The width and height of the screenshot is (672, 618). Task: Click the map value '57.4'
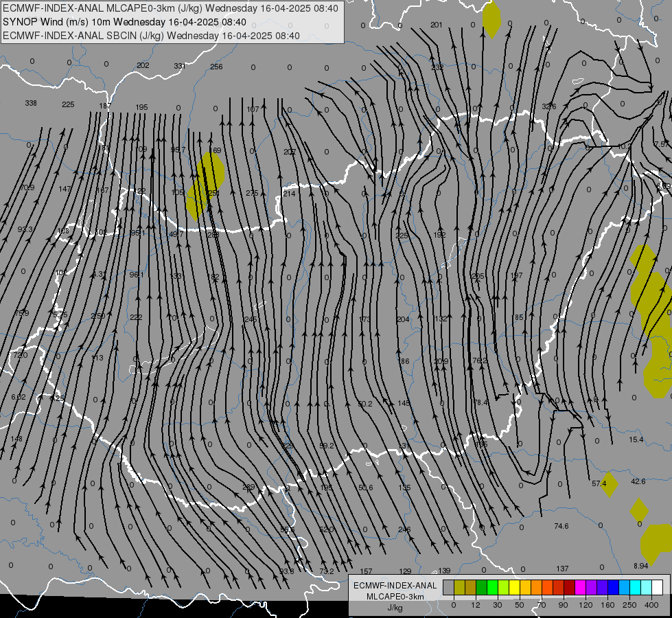point(599,484)
